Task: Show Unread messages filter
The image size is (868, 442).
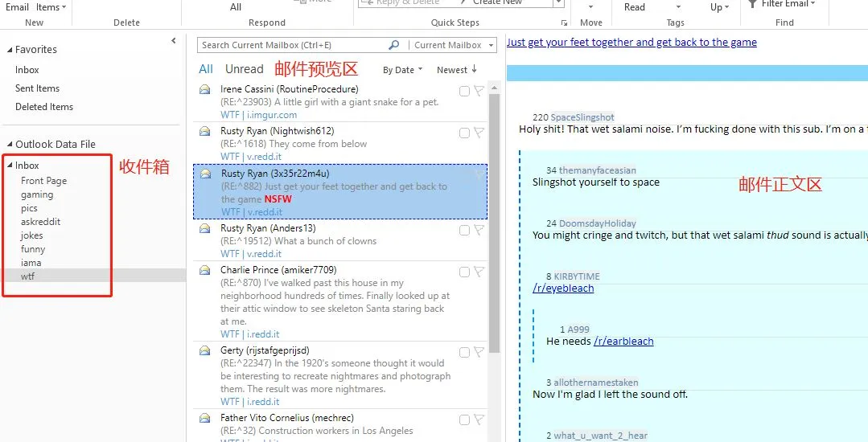Action: coord(244,69)
